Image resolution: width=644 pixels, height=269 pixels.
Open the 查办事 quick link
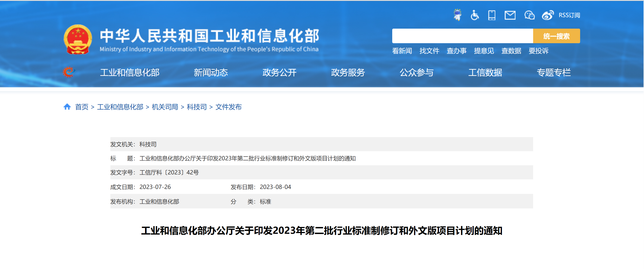[457, 51]
